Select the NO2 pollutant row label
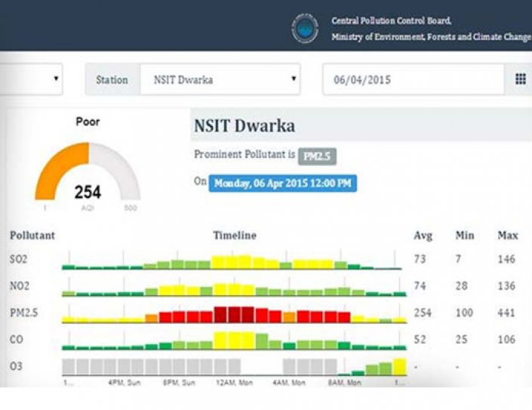The width and height of the screenshot is (532, 410). pos(20,285)
